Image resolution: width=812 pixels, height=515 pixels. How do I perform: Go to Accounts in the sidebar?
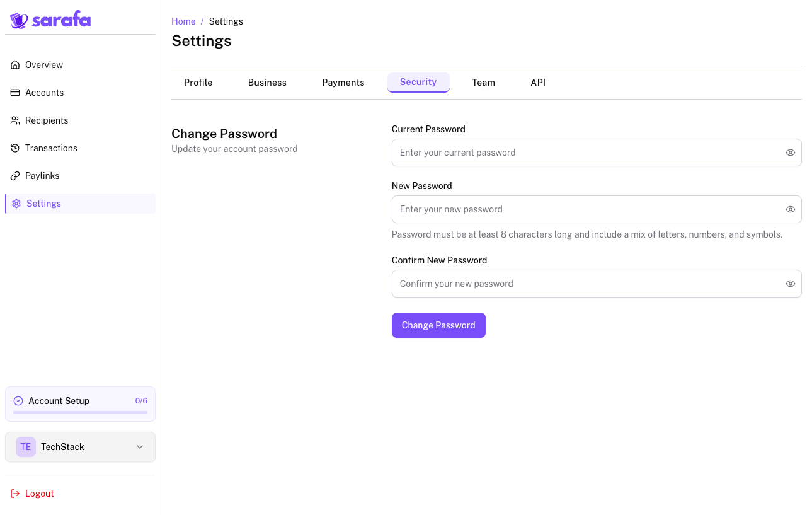pyautogui.click(x=80, y=93)
